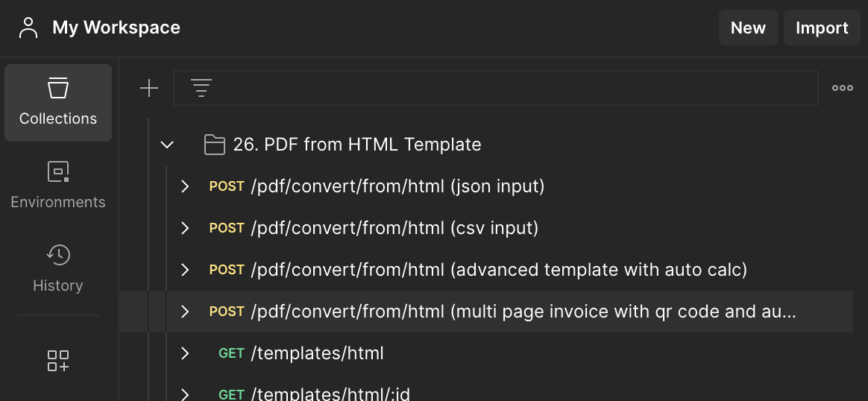Select the multi page invoice POST request
Screen dimensions: 868x401
(x=522, y=312)
